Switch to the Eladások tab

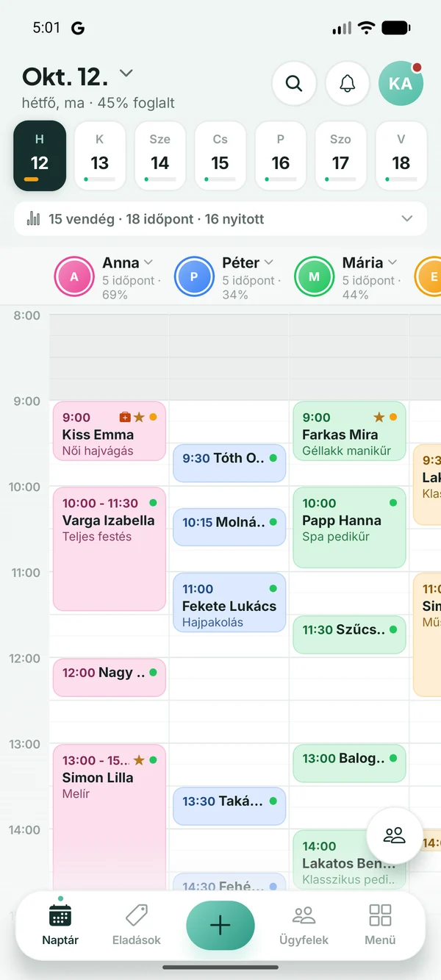[x=137, y=925]
